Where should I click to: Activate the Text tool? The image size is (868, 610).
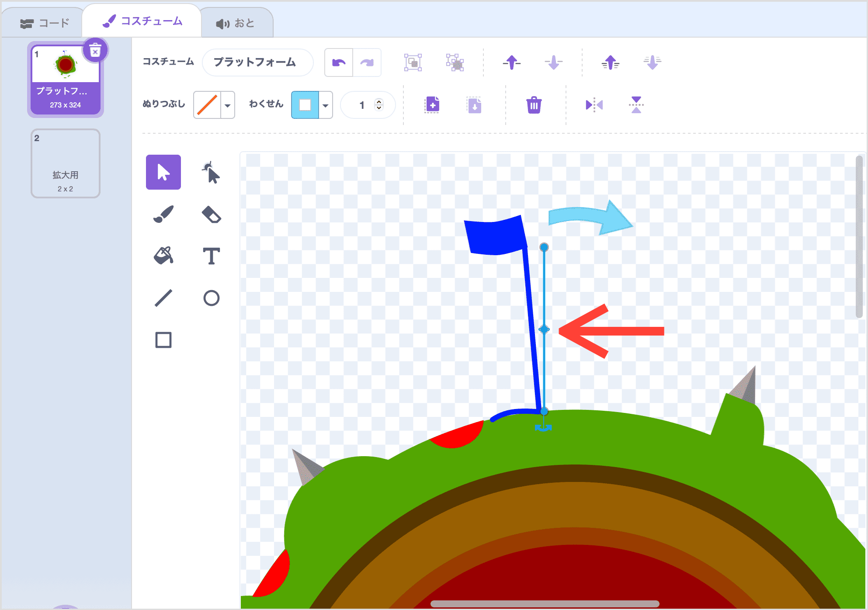click(212, 256)
